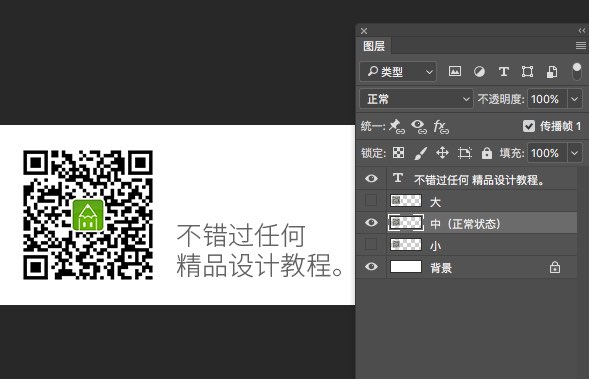This screenshot has width=589, height=379.
Task: Select the 中（正常状态）layer thumbnail
Action: point(406,223)
